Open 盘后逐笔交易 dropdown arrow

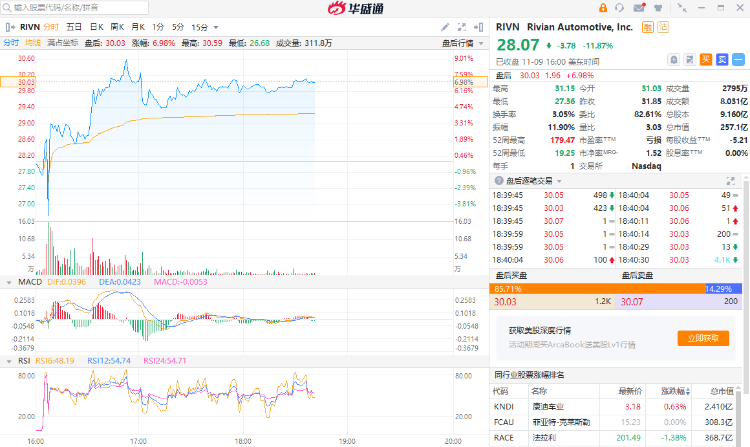click(x=559, y=181)
